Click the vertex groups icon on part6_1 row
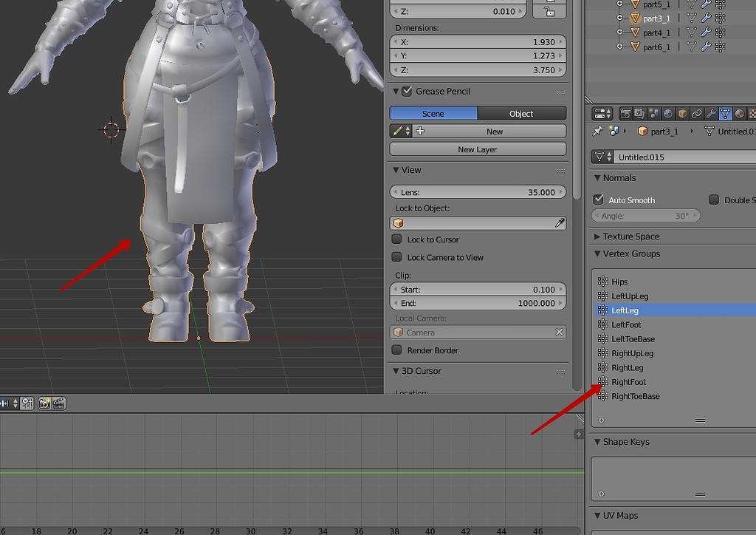The width and height of the screenshot is (756, 535). (720, 47)
